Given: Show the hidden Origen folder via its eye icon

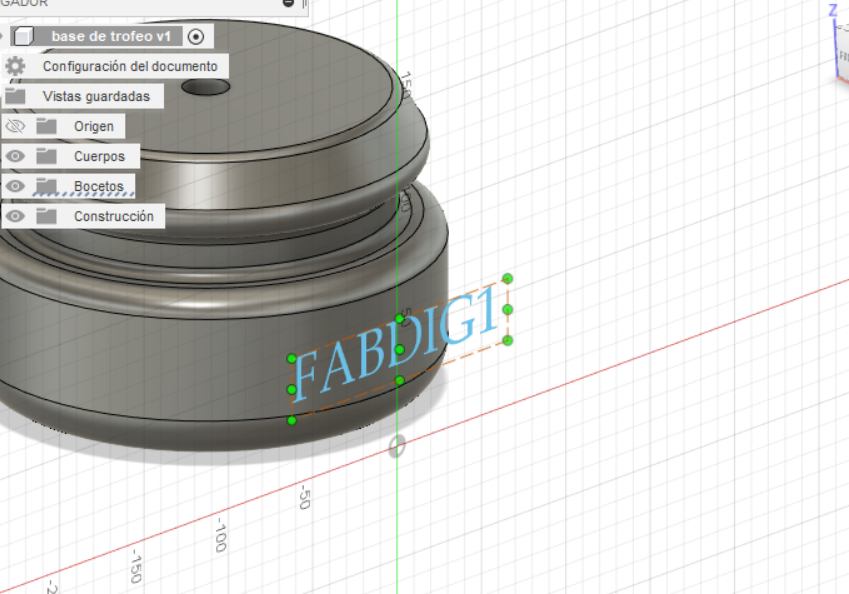Looking at the screenshot, I should pyautogui.click(x=15, y=126).
